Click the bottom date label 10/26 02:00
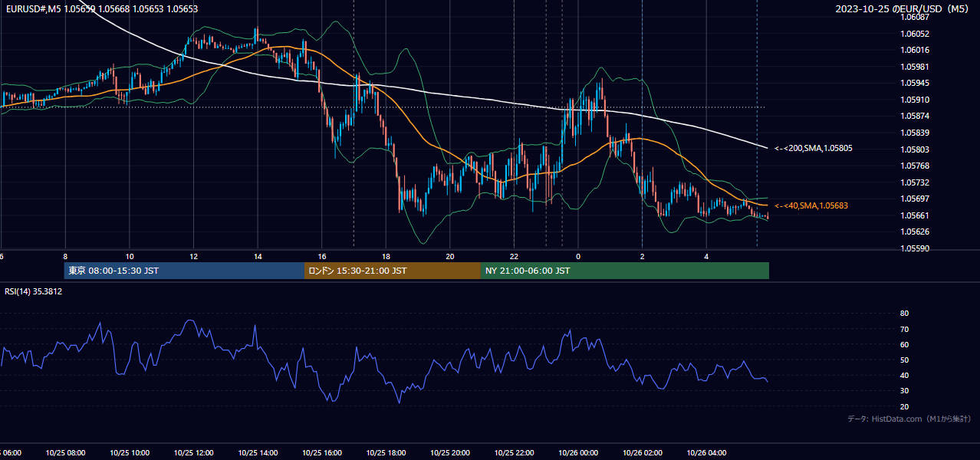 pos(643,453)
